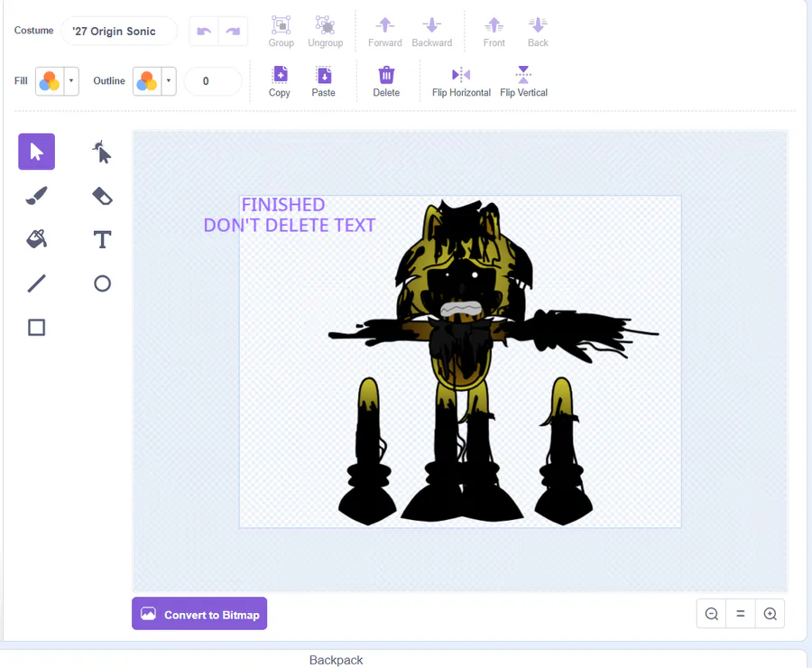
Task: Zoom out the canvas
Action: point(712,614)
